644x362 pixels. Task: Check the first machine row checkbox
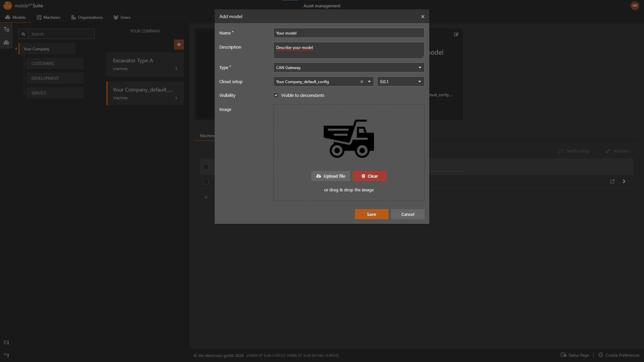tap(206, 182)
